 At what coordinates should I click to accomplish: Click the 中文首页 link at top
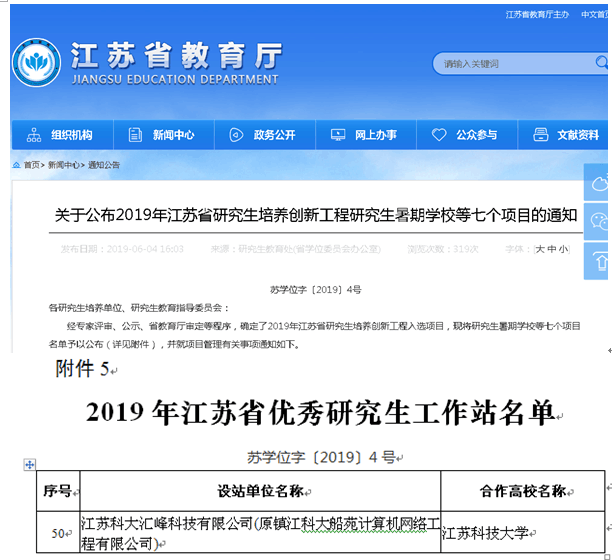(x=595, y=15)
